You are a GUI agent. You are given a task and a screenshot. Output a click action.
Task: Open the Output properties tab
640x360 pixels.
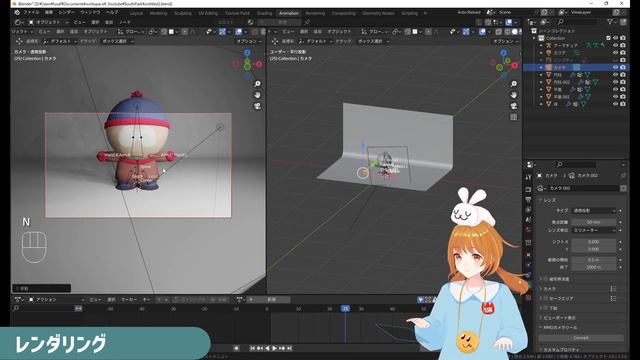pyautogui.click(x=529, y=200)
